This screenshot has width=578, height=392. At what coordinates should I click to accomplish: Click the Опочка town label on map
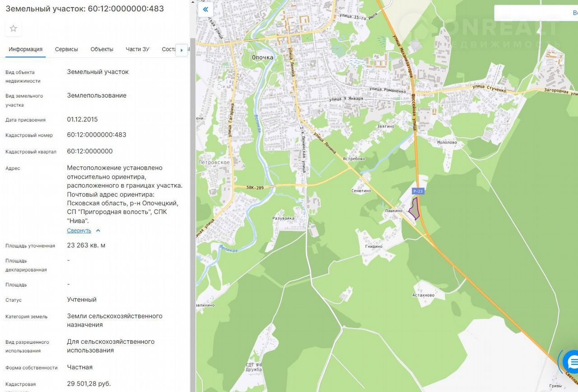(x=262, y=57)
